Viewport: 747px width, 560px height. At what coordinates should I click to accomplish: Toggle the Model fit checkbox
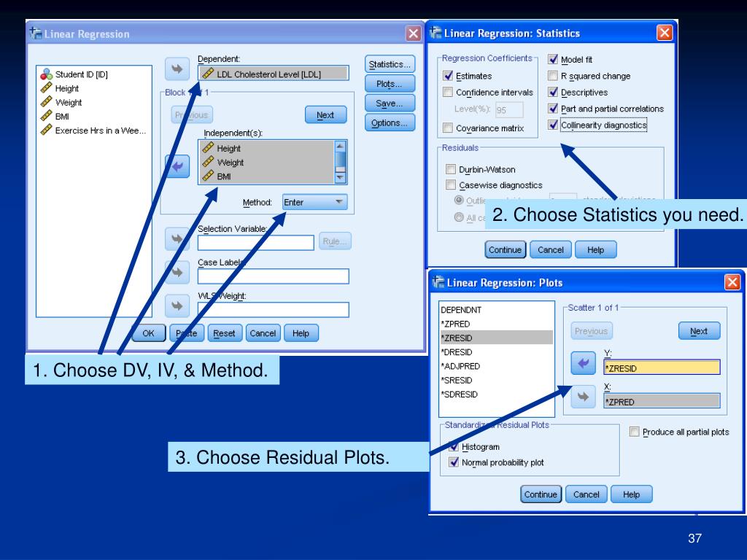[553, 60]
